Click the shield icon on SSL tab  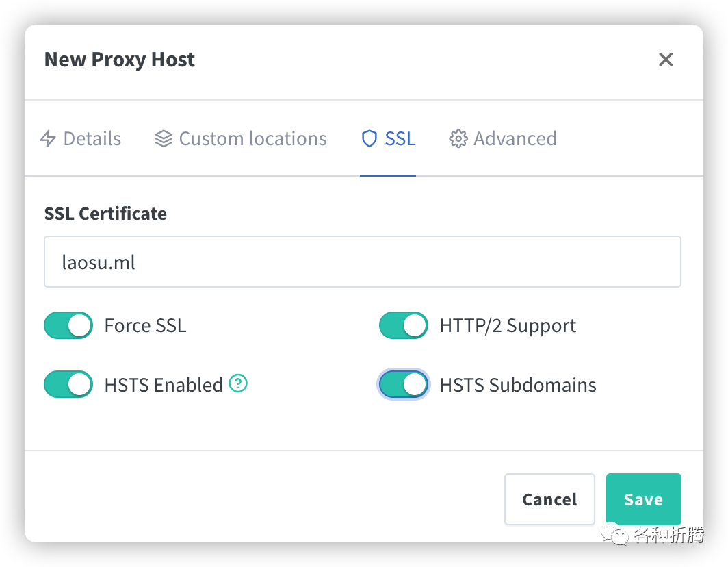(x=369, y=139)
